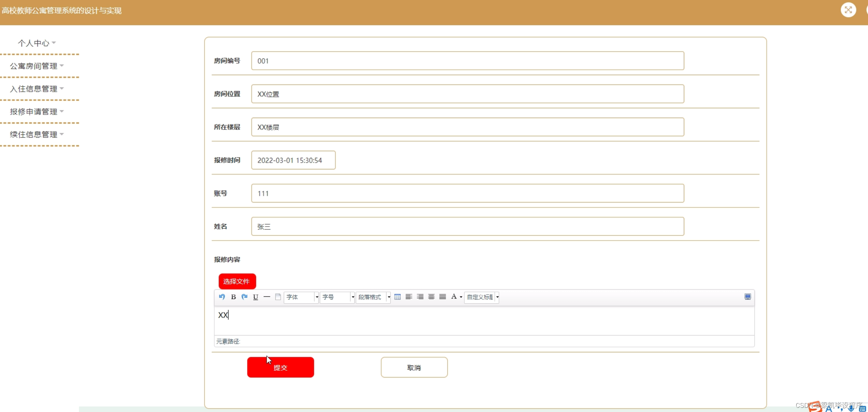Screen dimensions: 868x412
Task: Insert horizontal line with toolbar icon
Action: coord(267,297)
